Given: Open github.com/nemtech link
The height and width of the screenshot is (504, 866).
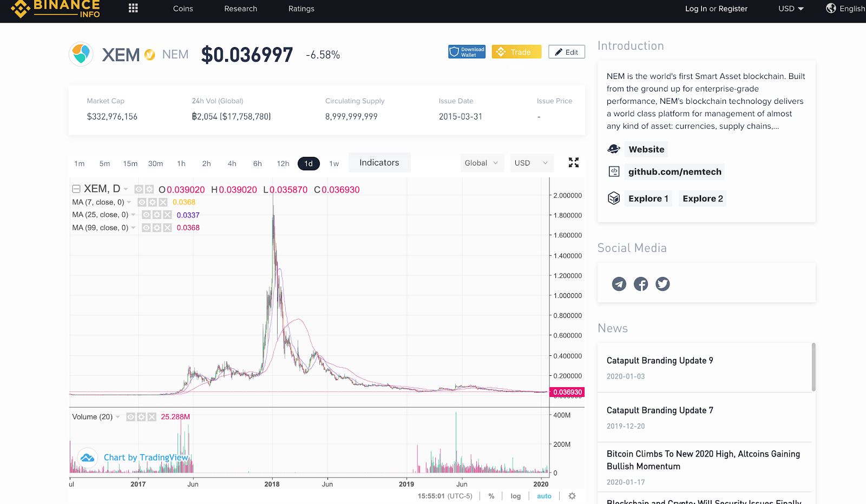Looking at the screenshot, I should pyautogui.click(x=675, y=172).
